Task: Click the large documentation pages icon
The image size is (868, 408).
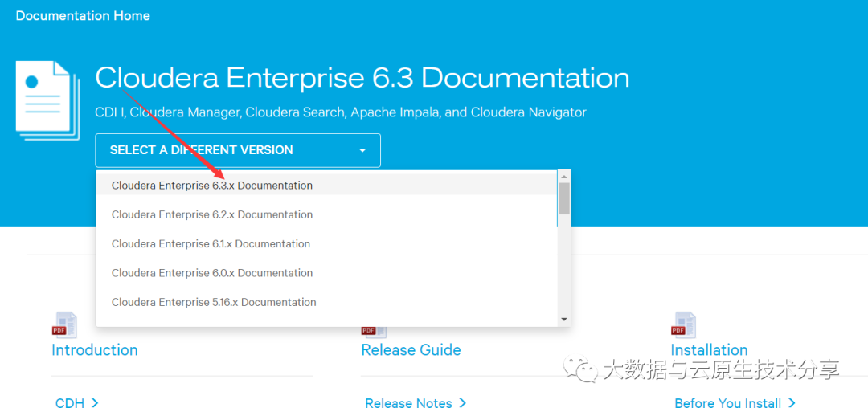Action: 47,100
